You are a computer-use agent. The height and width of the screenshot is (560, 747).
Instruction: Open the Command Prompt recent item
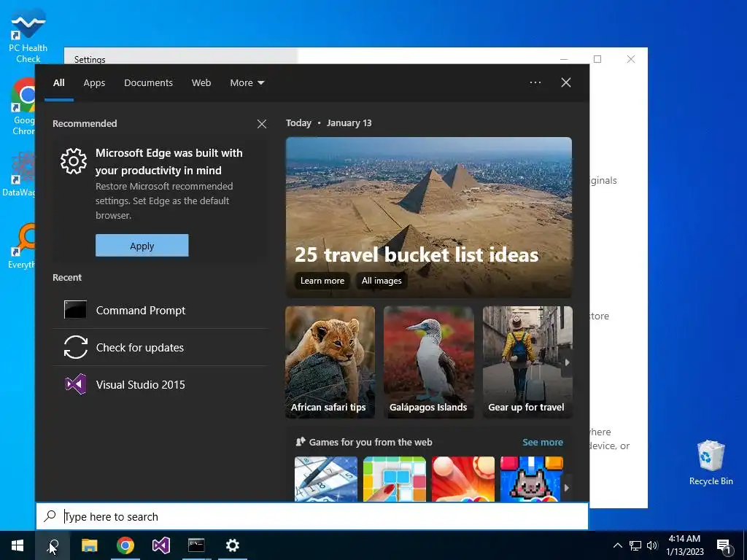(160, 310)
